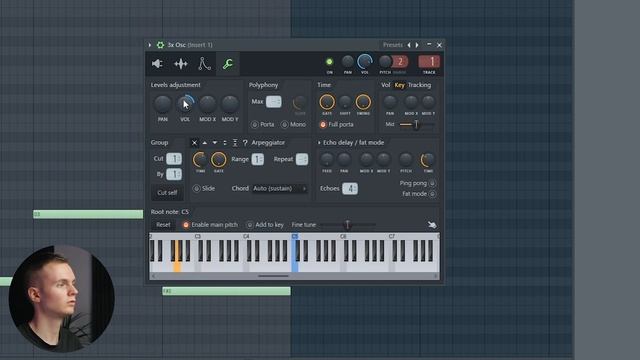Image resolution: width=640 pixels, height=360 pixels.
Task: Select arpeggiator direction down arrow
Action: coord(215,142)
